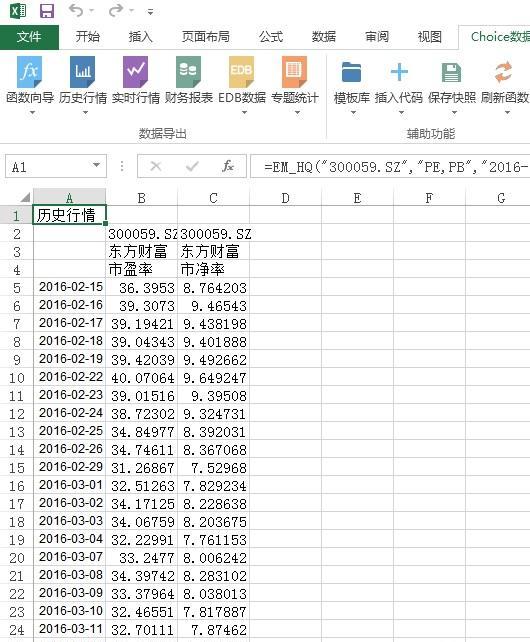This screenshot has width=530, height=642.
Task: Switch to the 公式 ribbon tab
Action: click(271, 37)
